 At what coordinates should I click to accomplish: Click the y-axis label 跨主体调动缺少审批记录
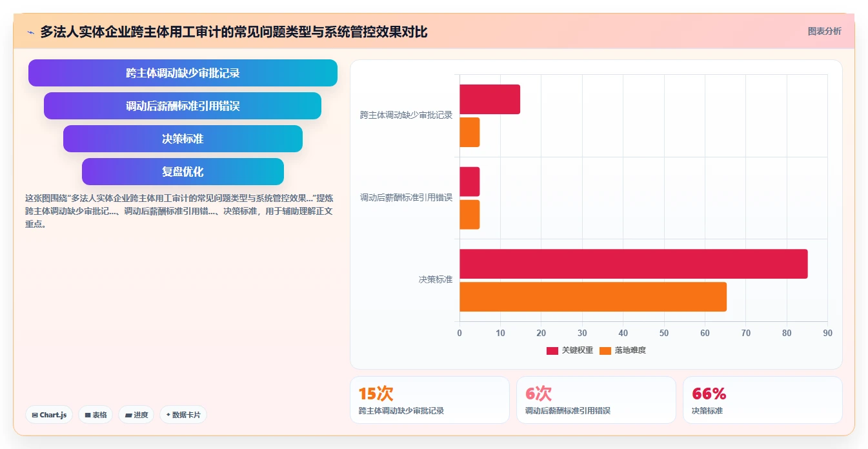(x=406, y=115)
